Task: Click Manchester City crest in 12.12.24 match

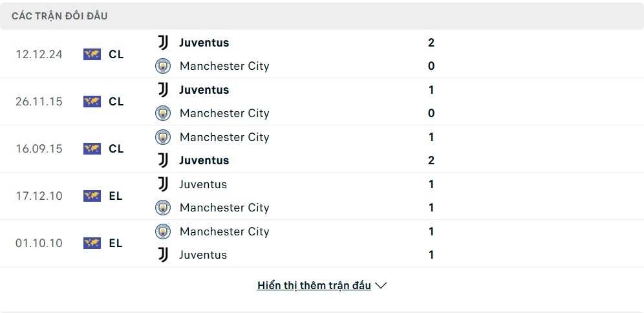Action: [x=163, y=66]
